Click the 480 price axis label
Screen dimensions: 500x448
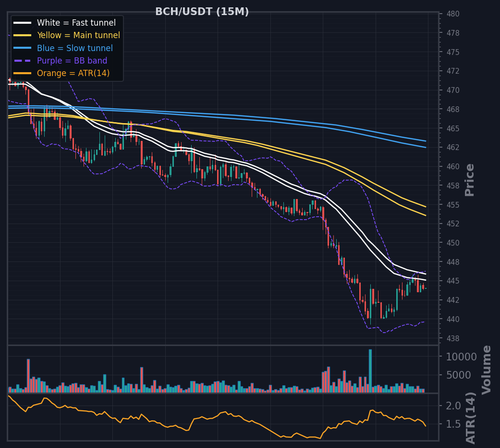(453, 14)
